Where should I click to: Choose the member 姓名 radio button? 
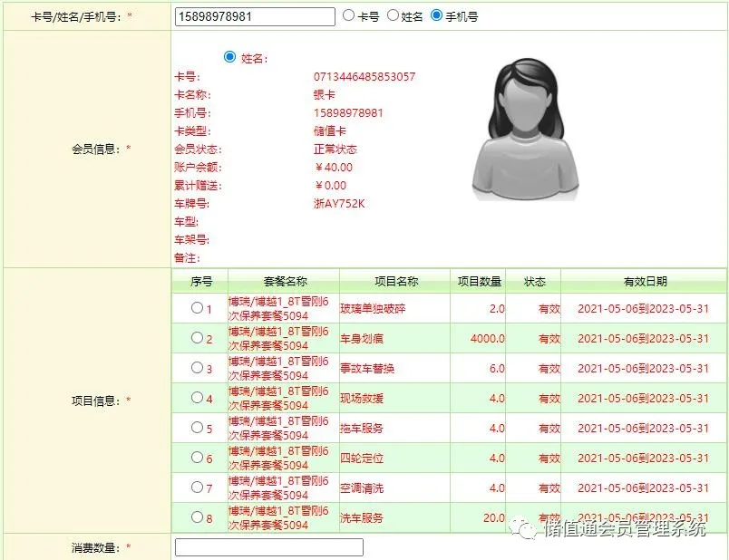pos(229,57)
